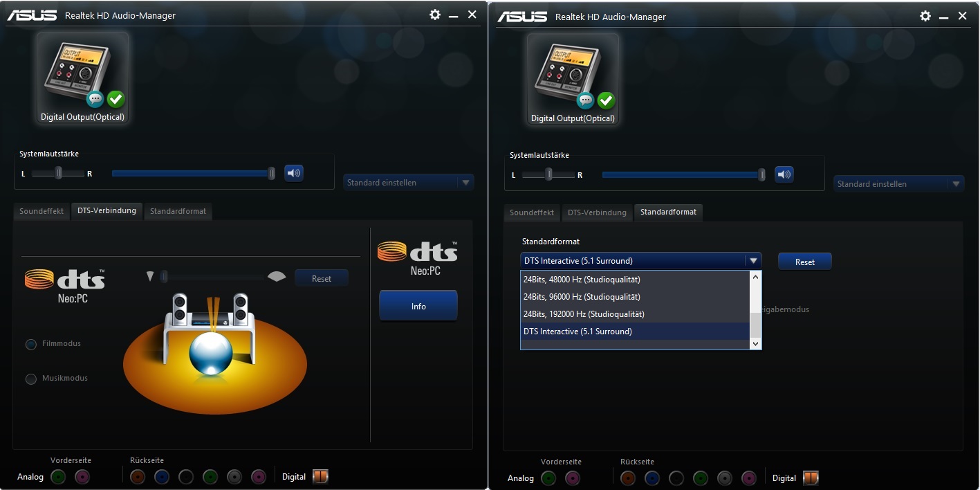The image size is (980, 490).
Task: Collapse the DTS Interactive format combo box
Action: 640,261
